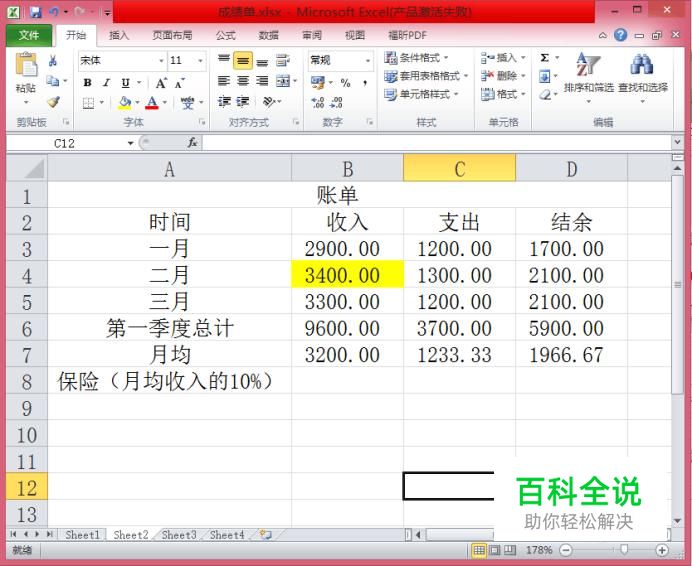Screen dimensions: 692x566
Task: Apply comma style
Action: pyautogui.click(x=365, y=83)
